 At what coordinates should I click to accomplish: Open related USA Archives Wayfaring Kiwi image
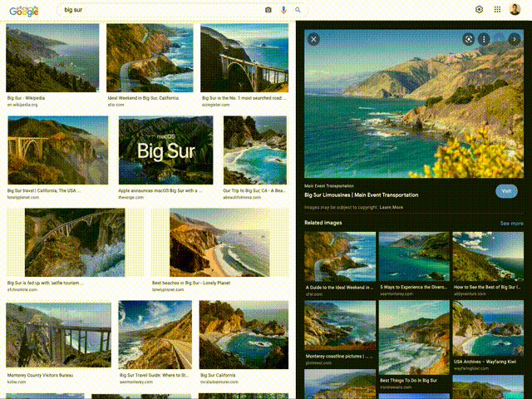coord(488,328)
